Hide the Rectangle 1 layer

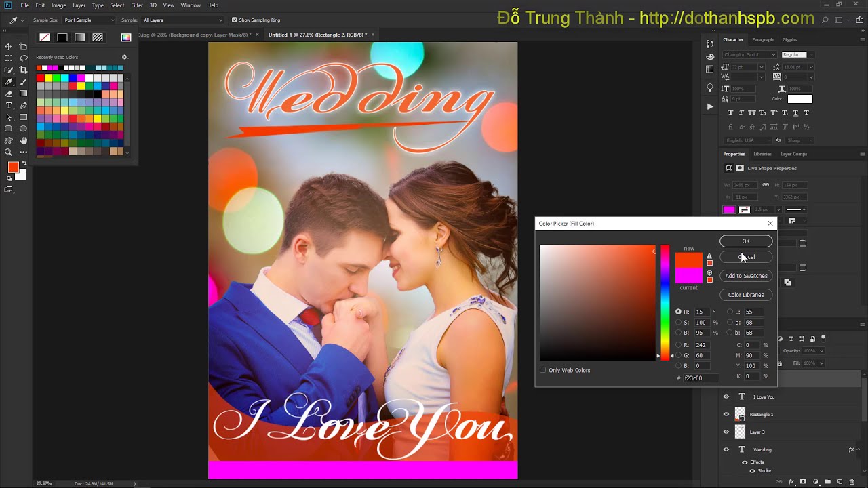coord(726,414)
